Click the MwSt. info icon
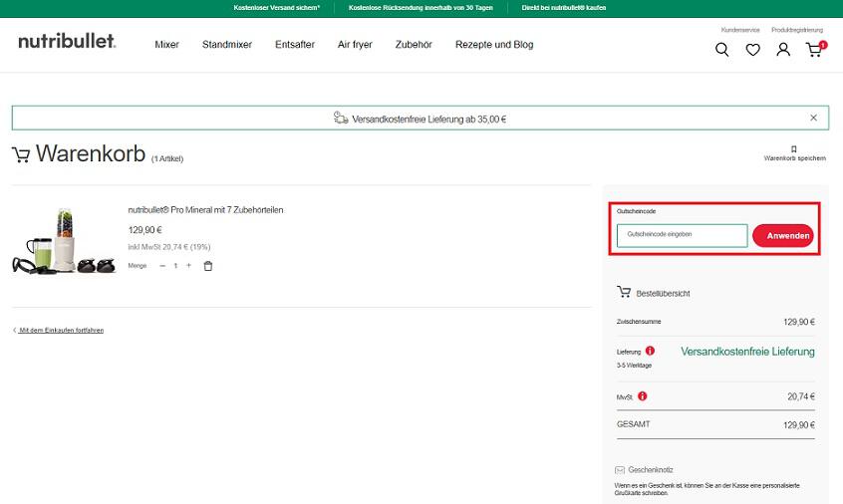The height and width of the screenshot is (504, 843). [x=643, y=396]
